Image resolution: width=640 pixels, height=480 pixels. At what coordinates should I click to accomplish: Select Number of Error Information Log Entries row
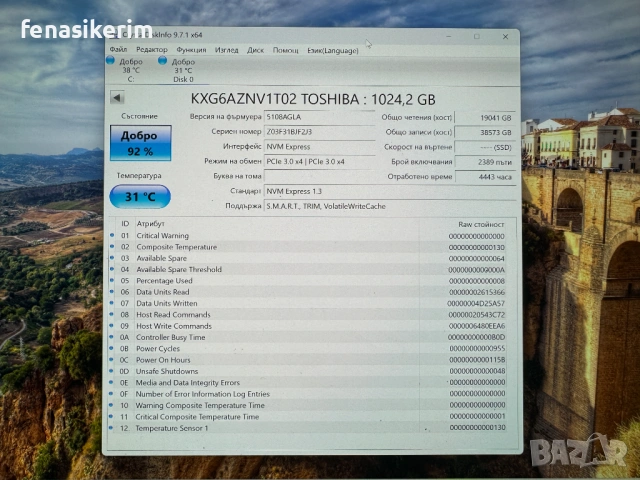307,394
